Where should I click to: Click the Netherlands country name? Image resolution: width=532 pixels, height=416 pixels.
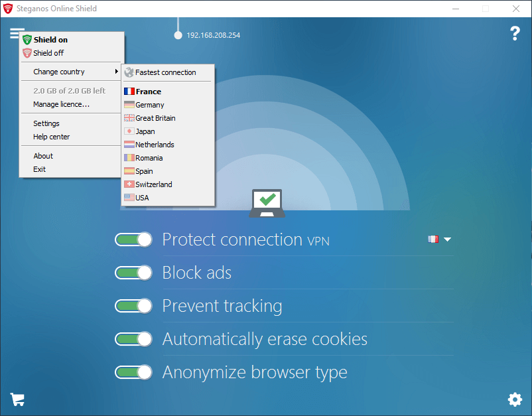(155, 145)
